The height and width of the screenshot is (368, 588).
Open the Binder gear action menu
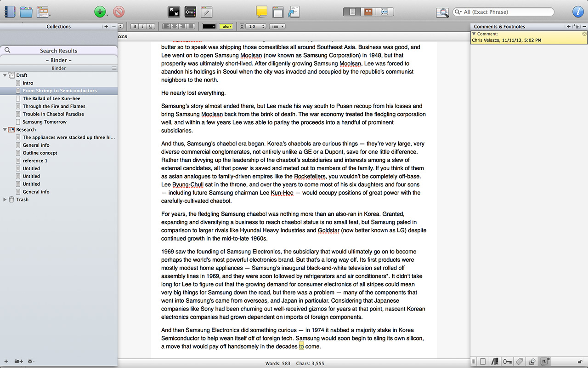31,361
